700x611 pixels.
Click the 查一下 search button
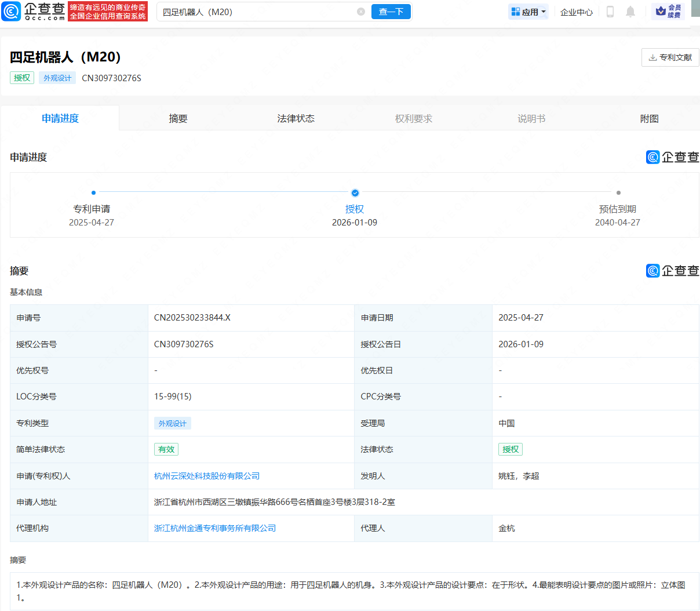[391, 12]
